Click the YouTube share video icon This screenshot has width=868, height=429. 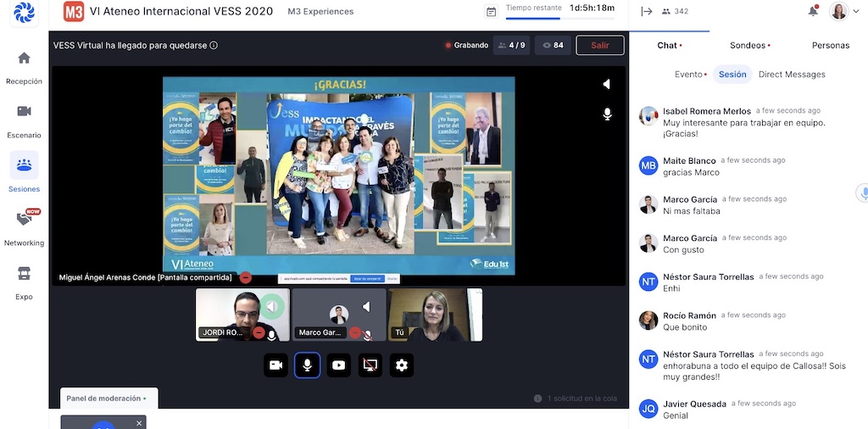338,365
